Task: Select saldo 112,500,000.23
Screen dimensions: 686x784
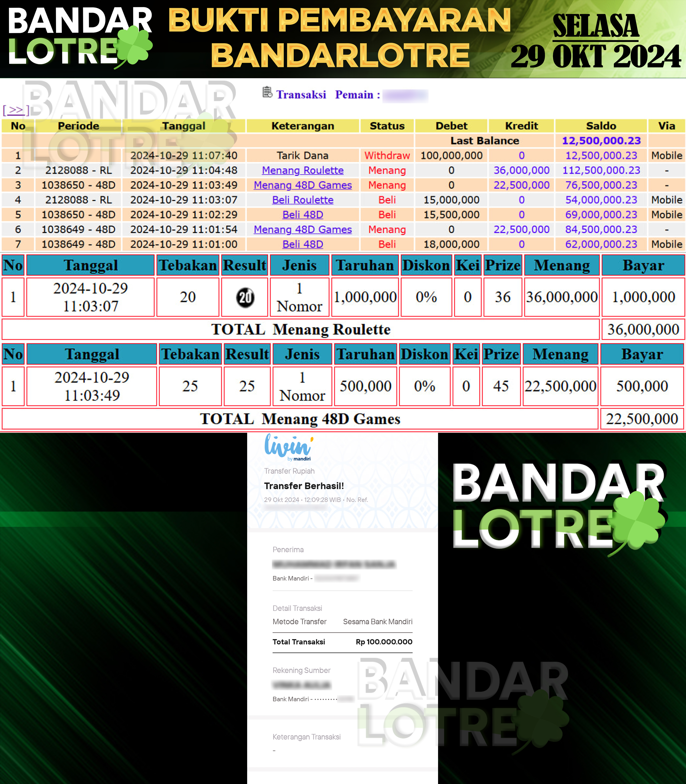Action: (x=601, y=170)
